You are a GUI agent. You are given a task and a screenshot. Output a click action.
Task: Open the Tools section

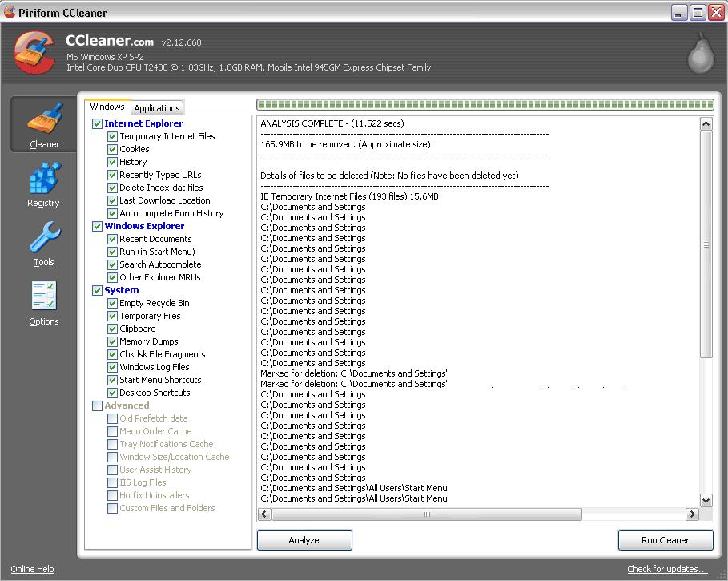pos(43,244)
